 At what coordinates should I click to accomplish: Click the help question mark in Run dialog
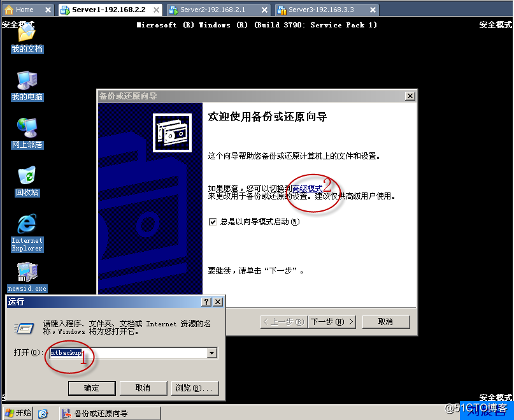206,302
